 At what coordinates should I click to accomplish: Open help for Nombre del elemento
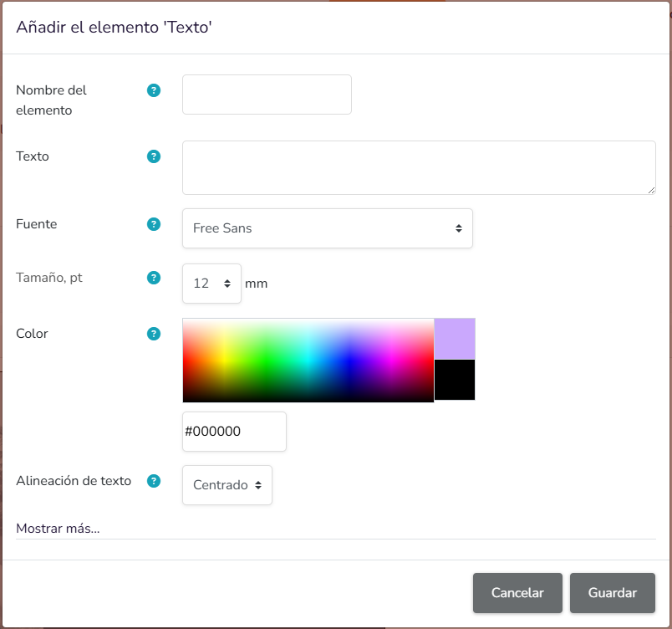pyautogui.click(x=154, y=90)
